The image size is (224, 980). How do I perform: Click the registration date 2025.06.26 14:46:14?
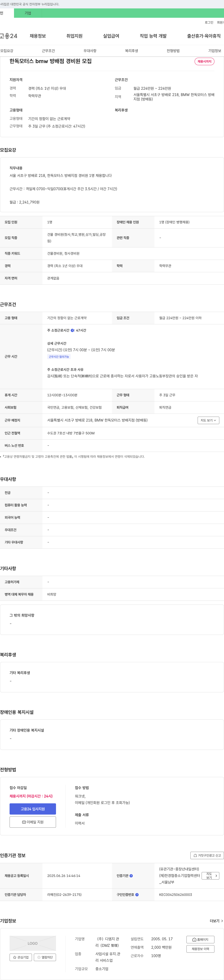(x=63, y=876)
